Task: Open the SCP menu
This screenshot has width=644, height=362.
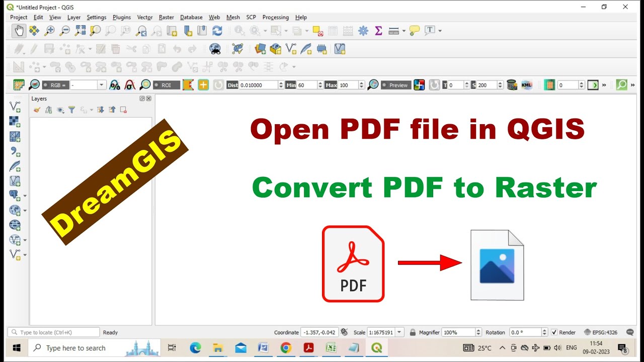Action: (251, 17)
